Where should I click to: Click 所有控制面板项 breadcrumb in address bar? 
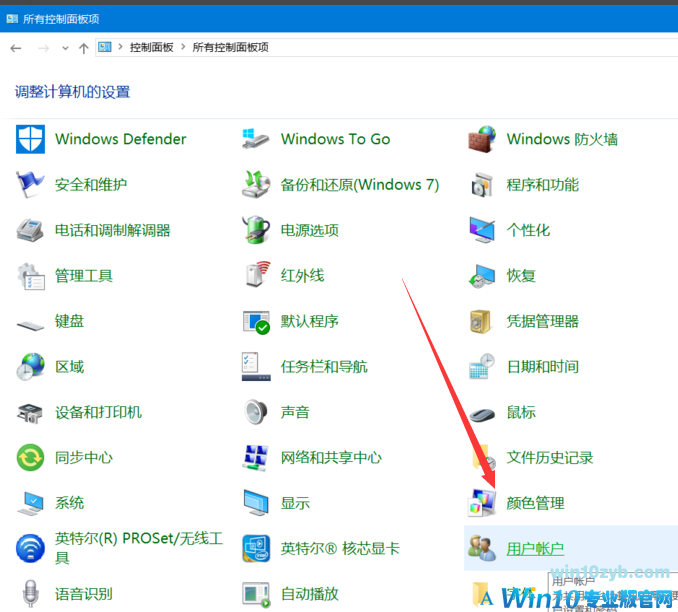pyautogui.click(x=230, y=47)
